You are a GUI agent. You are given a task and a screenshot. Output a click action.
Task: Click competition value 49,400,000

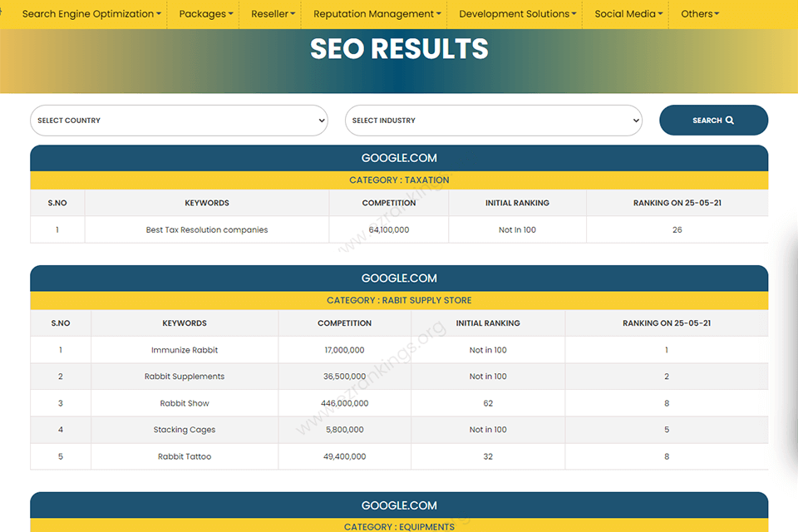(344, 456)
